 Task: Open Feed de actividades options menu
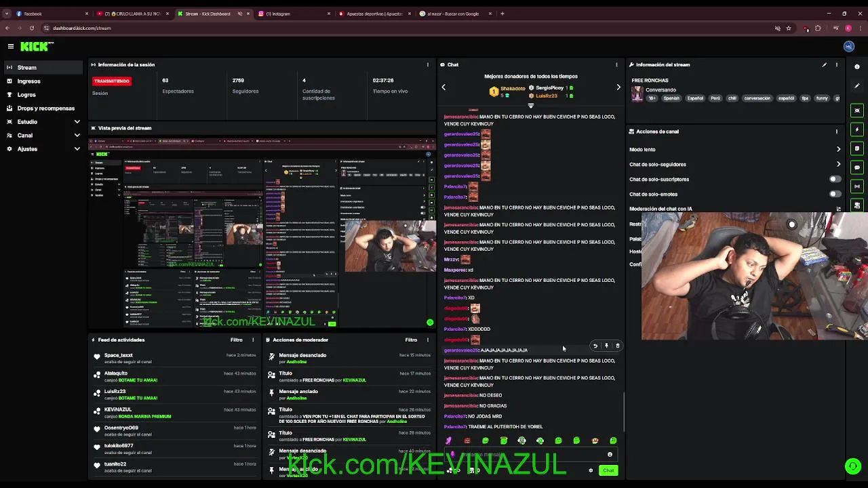click(x=253, y=340)
